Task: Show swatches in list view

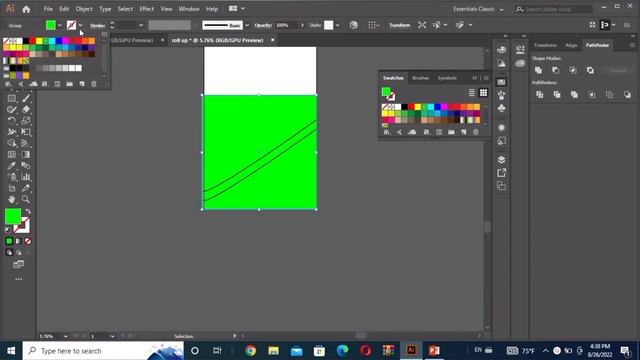Action: pyautogui.click(x=471, y=93)
